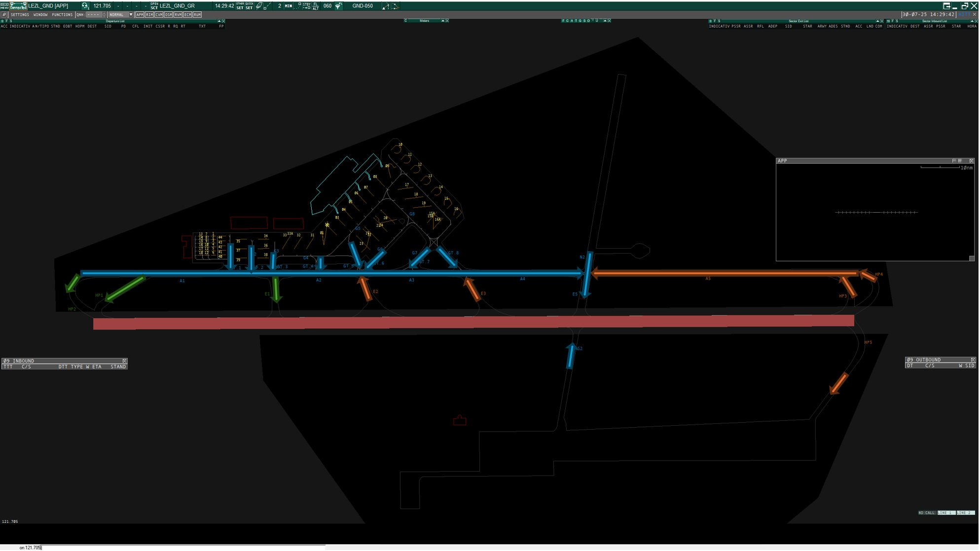Close the Departure List panel

tap(224, 21)
